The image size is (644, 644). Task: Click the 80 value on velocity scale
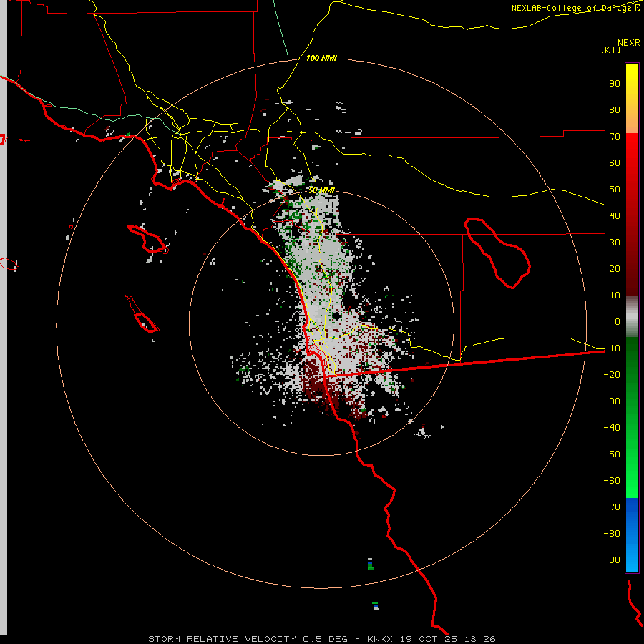pos(615,109)
